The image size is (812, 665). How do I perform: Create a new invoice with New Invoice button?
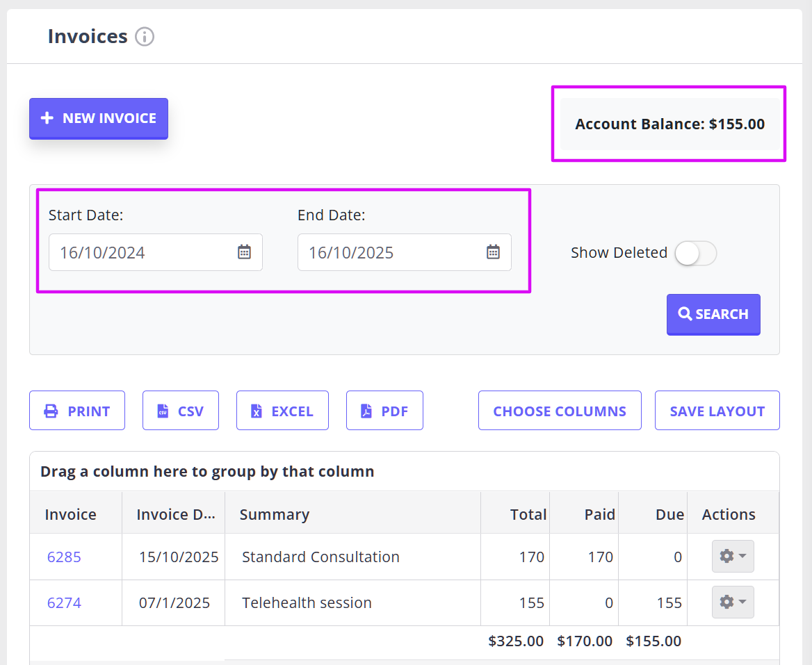click(x=99, y=118)
